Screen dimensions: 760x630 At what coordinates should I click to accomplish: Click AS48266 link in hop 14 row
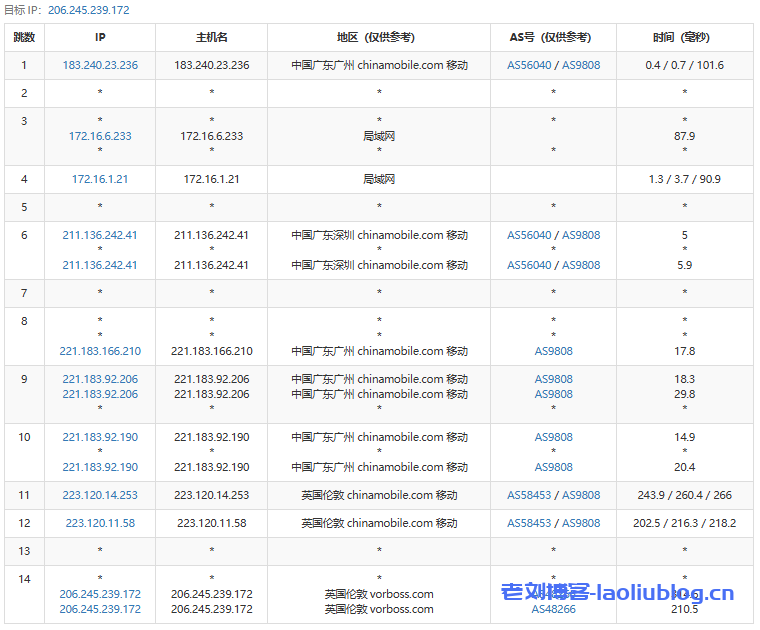553,609
